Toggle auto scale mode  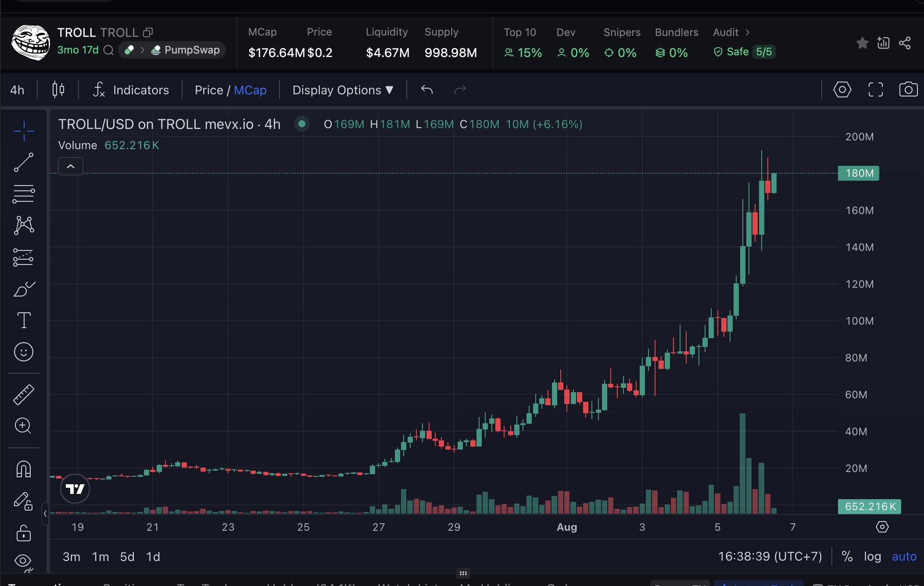coord(904,557)
